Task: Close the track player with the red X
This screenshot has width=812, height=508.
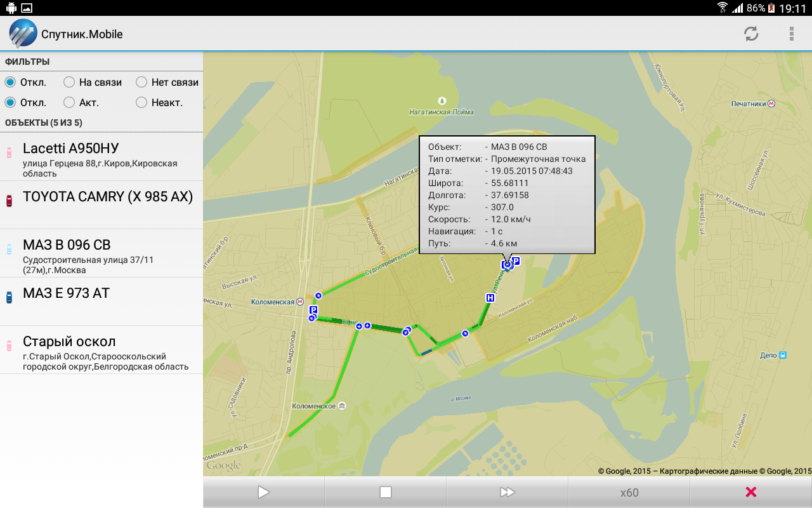Action: (x=751, y=492)
